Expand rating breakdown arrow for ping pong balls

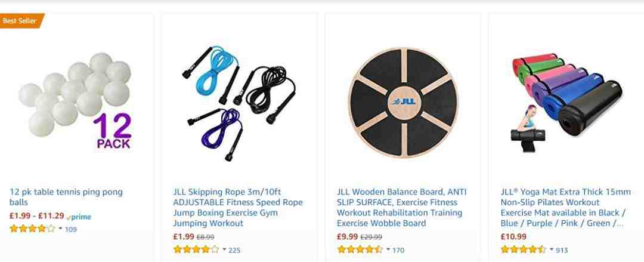(x=60, y=229)
